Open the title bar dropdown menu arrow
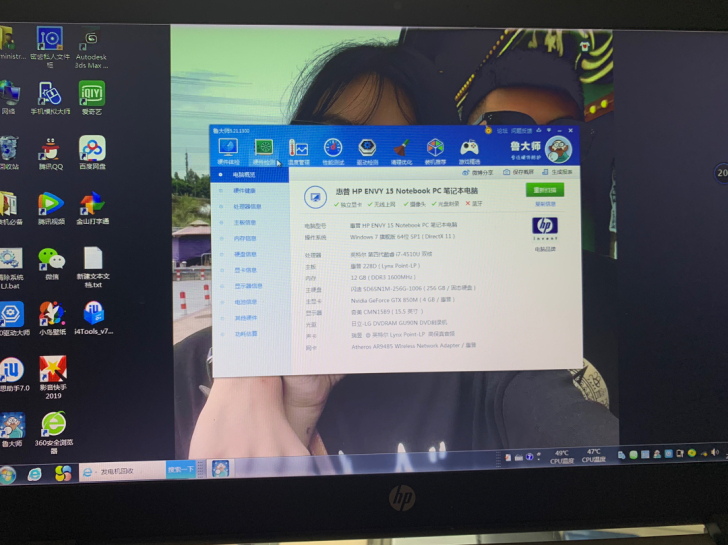Screen dimensions: 728x545 (x=549, y=130)
